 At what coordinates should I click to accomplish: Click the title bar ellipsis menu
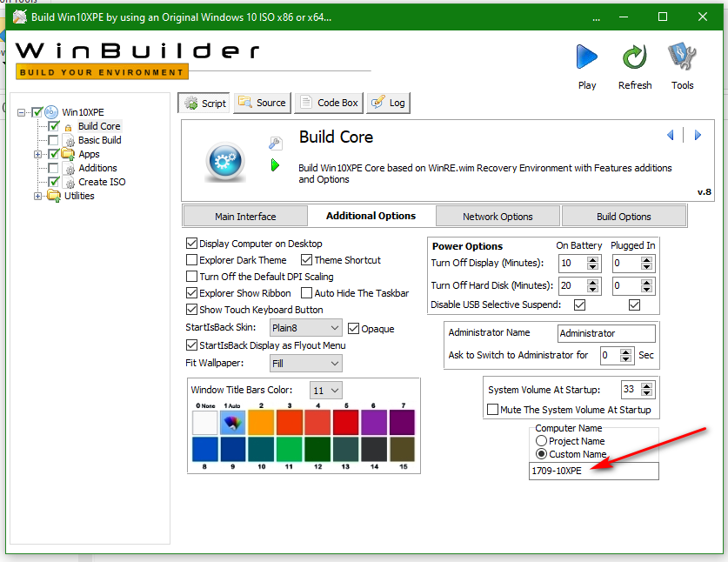(596, 19)
